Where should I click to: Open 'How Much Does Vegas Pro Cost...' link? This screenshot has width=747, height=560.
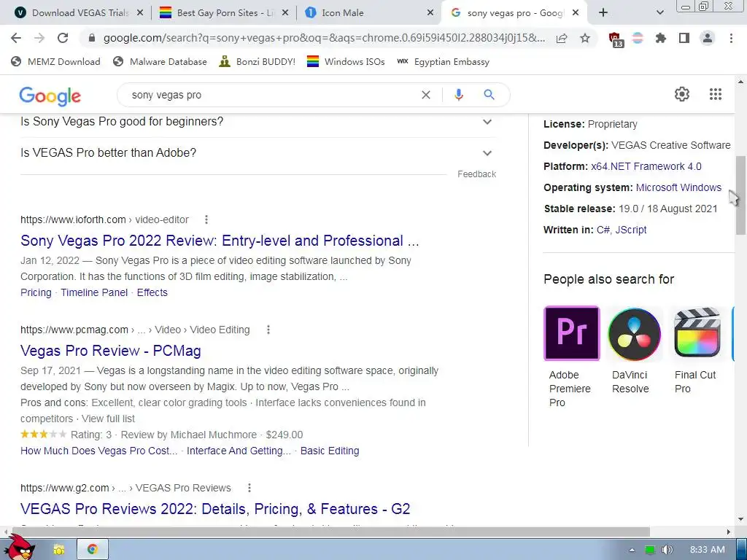tap(98, 451)
